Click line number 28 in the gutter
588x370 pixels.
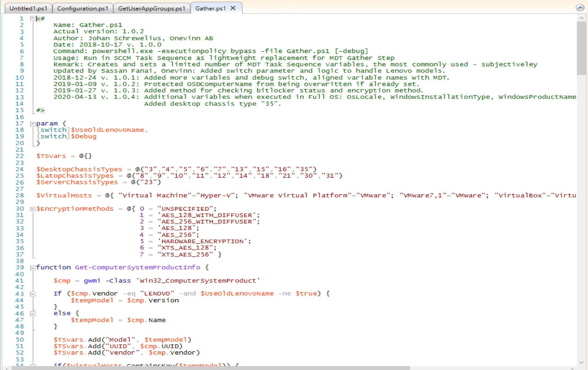(x=19, y=195)
